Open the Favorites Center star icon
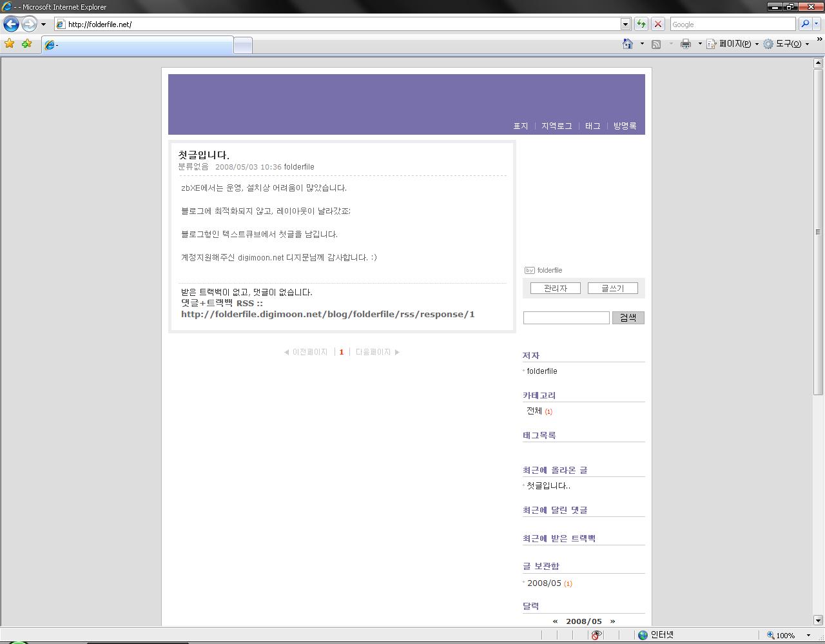The image size is (825, 644). click(10, 44)
